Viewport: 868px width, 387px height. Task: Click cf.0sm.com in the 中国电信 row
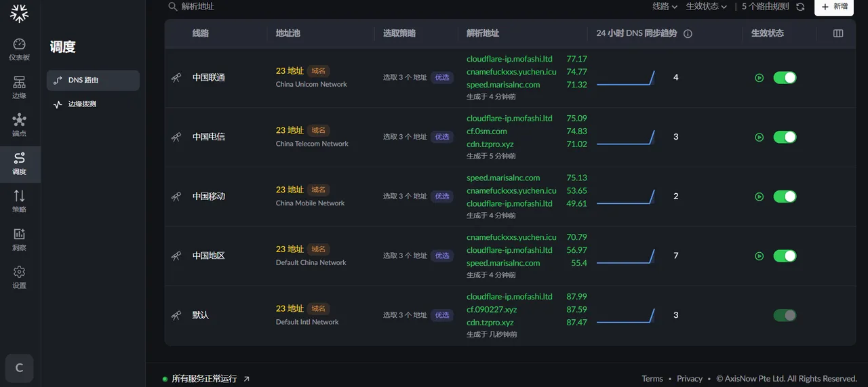tap(487, 131)
